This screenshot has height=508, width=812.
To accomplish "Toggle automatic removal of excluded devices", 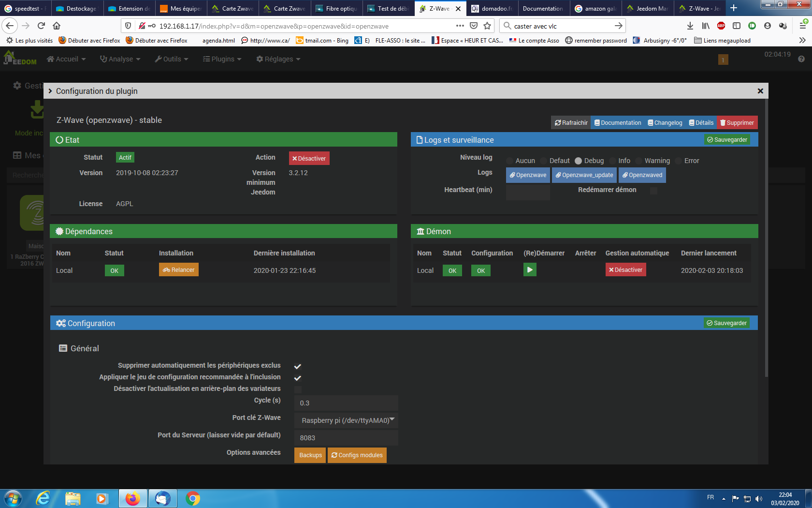I will coord(298,366).
